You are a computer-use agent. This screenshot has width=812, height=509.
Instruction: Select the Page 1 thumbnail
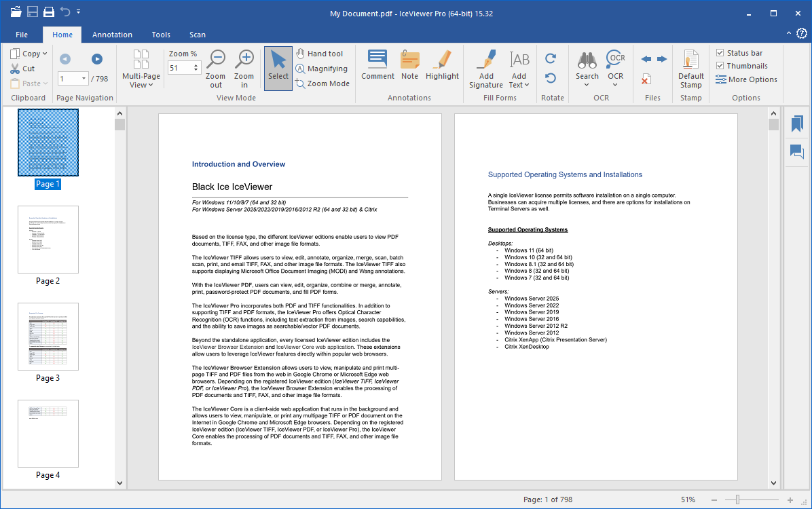48,143
